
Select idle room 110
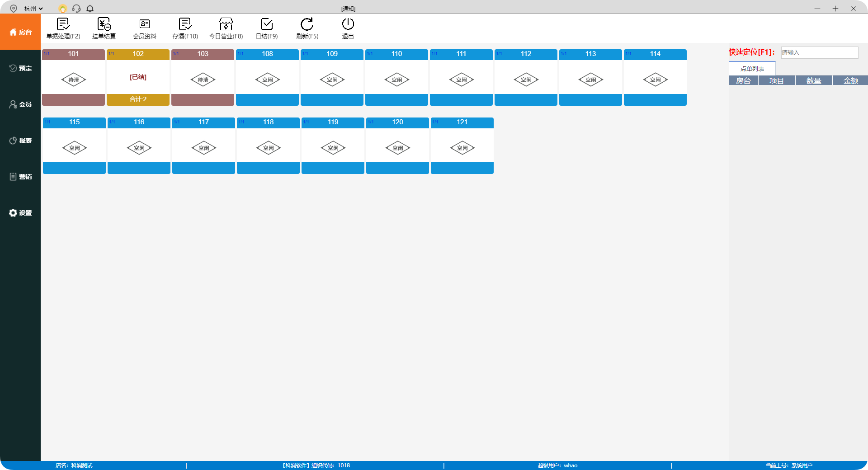(x=396, y=77)
